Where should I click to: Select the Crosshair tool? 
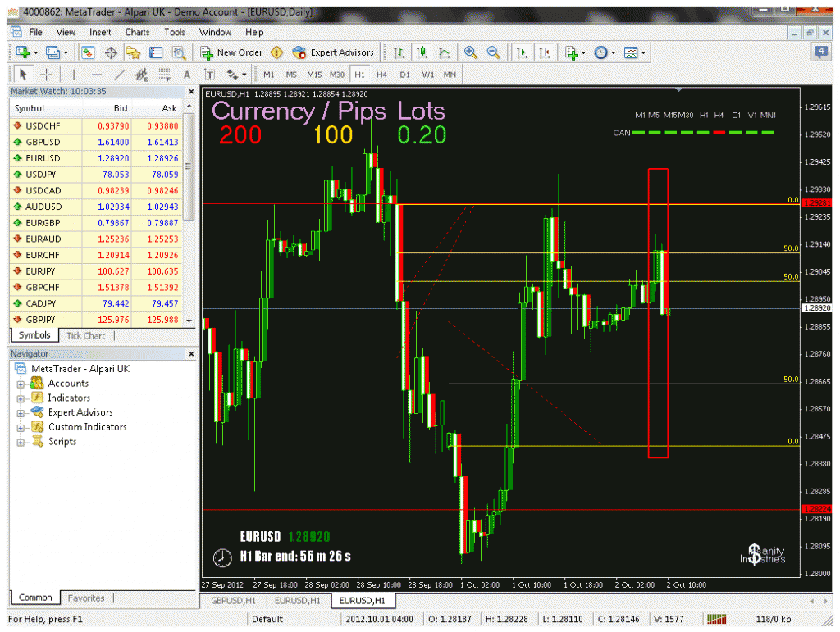(x=47, y=75)
